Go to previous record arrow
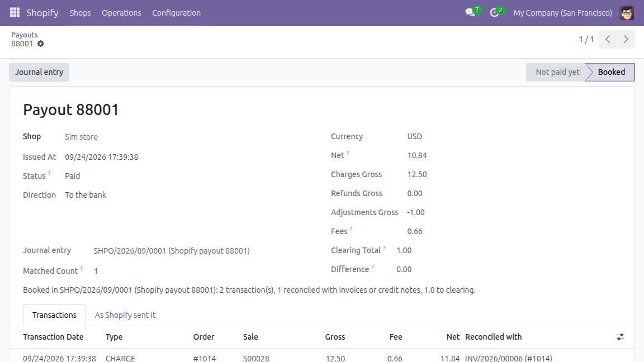Image resolution: width=644 pixels, height=362 pixels. 608,40
